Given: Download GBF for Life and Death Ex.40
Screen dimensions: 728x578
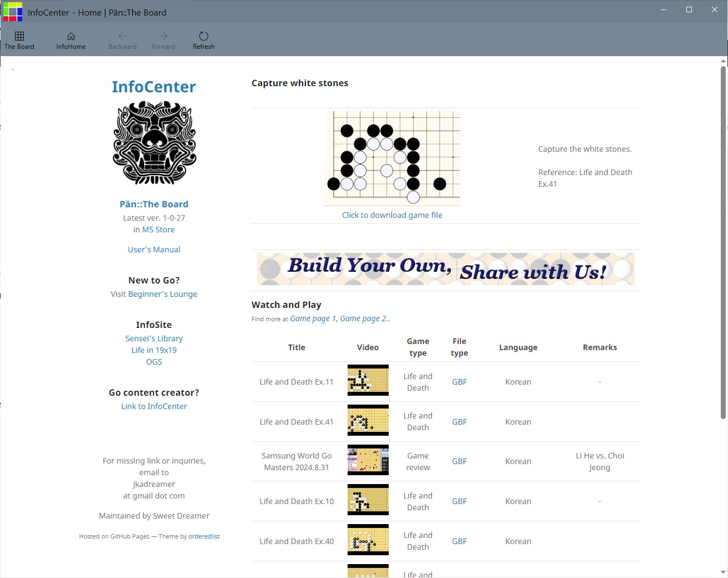Looking at the screenshot, I should tap(459, 541).
